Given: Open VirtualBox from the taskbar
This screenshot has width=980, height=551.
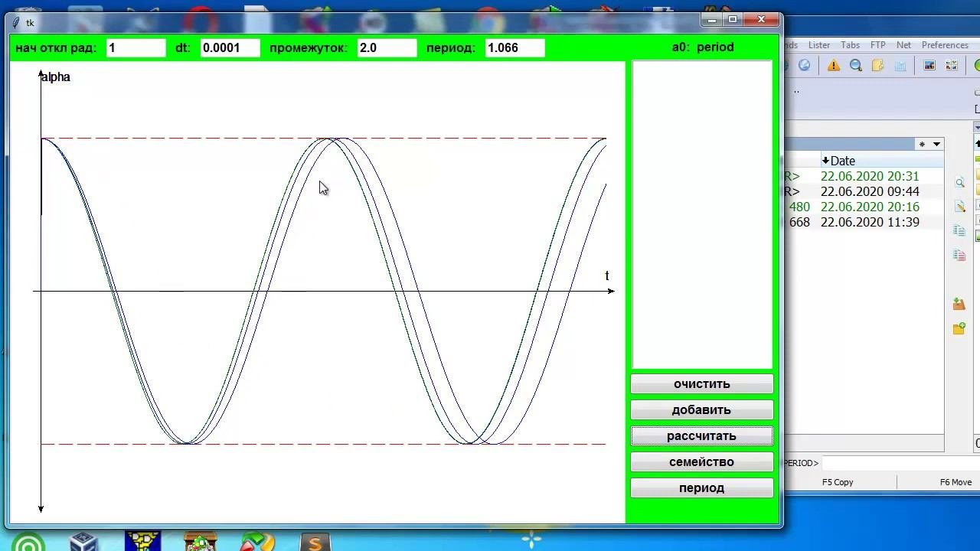Looking at the screenshot, I should point(83,542).
